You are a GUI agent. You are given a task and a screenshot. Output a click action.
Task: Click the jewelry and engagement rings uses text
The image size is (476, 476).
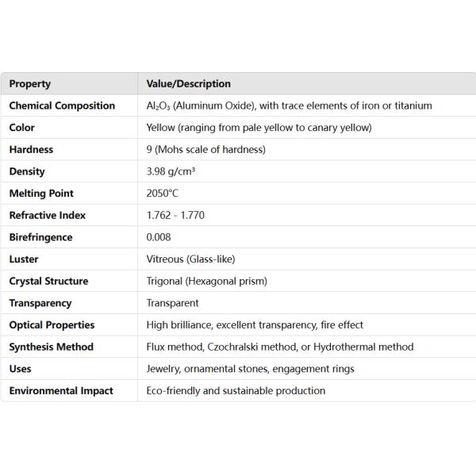tap(250, 369)
